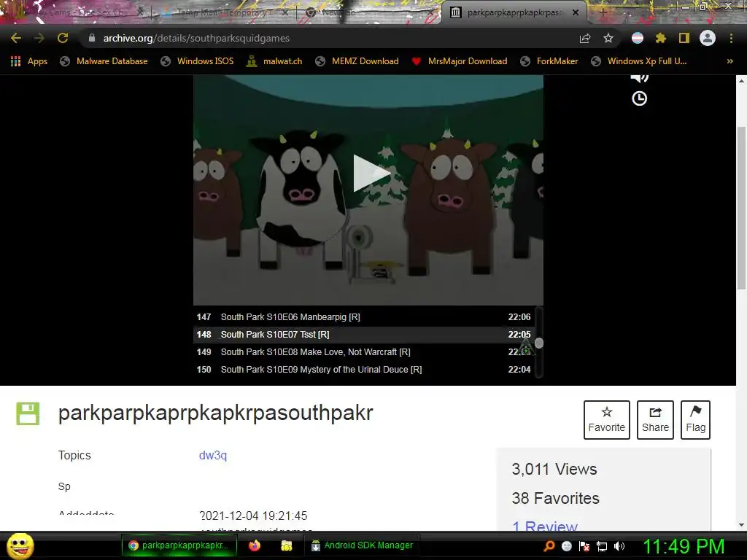The width and height of the screenshot is (747, 560).
Task: Open the flag tray icon with red X
Action: 584,546
